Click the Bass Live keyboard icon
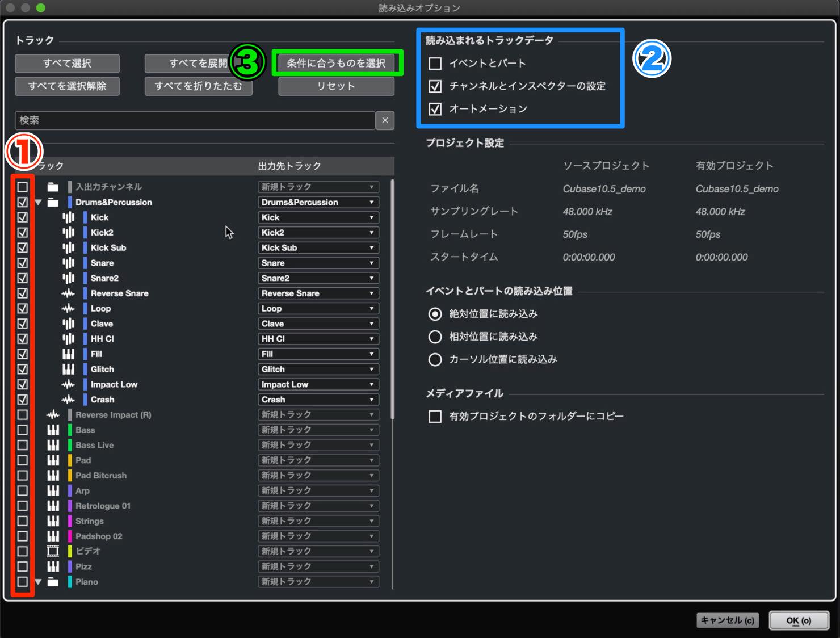 (53, 445)
